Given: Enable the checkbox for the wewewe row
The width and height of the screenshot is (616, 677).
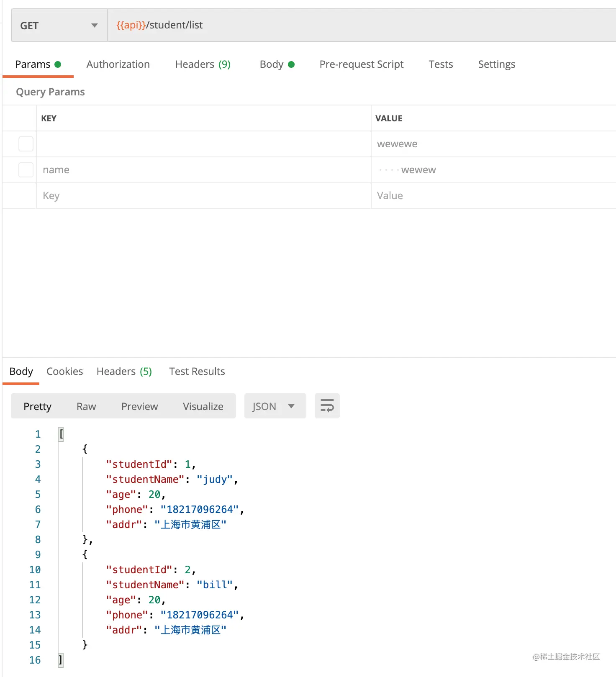Looking at the screenshot, I should pos(26,144).
